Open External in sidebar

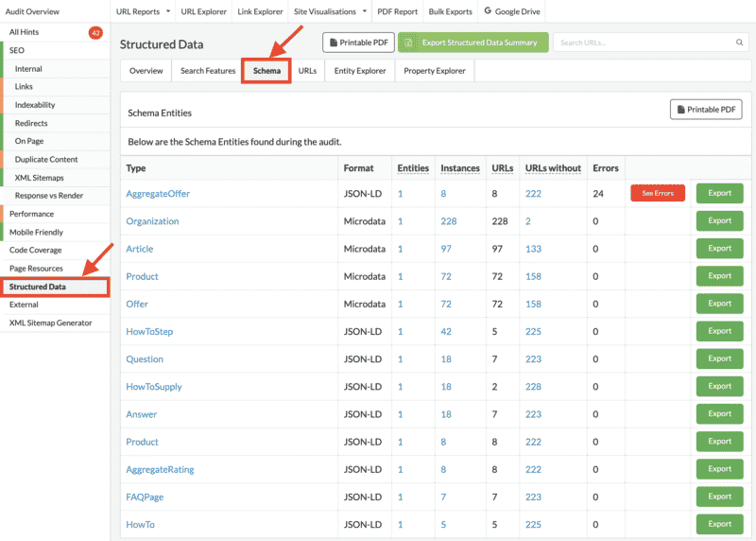coord(24,305)
